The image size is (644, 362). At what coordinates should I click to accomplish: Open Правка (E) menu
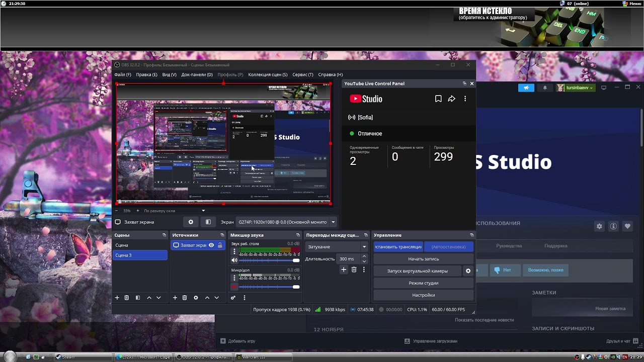click(x=146, y=74)
